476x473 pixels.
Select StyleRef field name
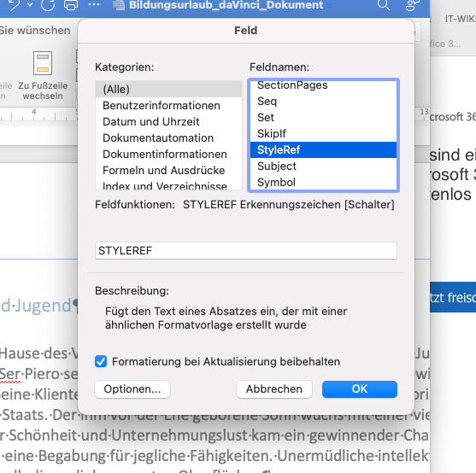pyautogui.click(x=323, y=149)
